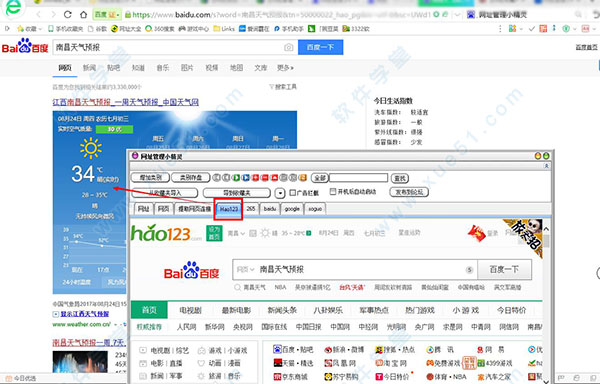This screenshot has width=600, height=384.
Task: Click the browser forward arrow
Action: point(53,15)
